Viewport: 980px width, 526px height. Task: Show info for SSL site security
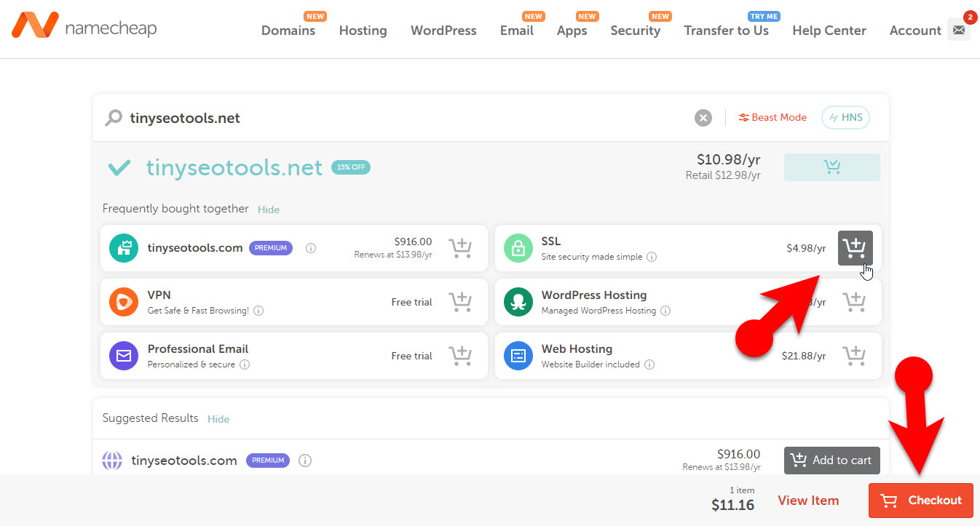pos(652,257)
